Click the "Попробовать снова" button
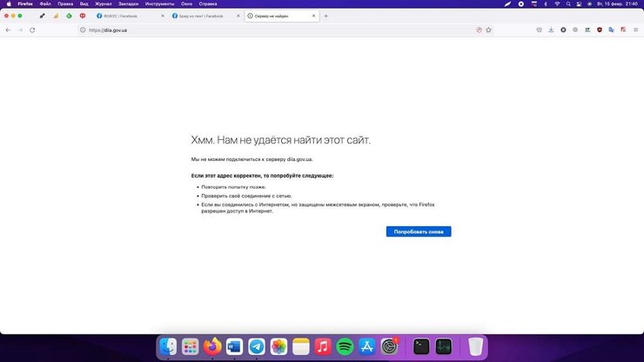The height and width of the screenshot is (362, 644). pos(419,231)
